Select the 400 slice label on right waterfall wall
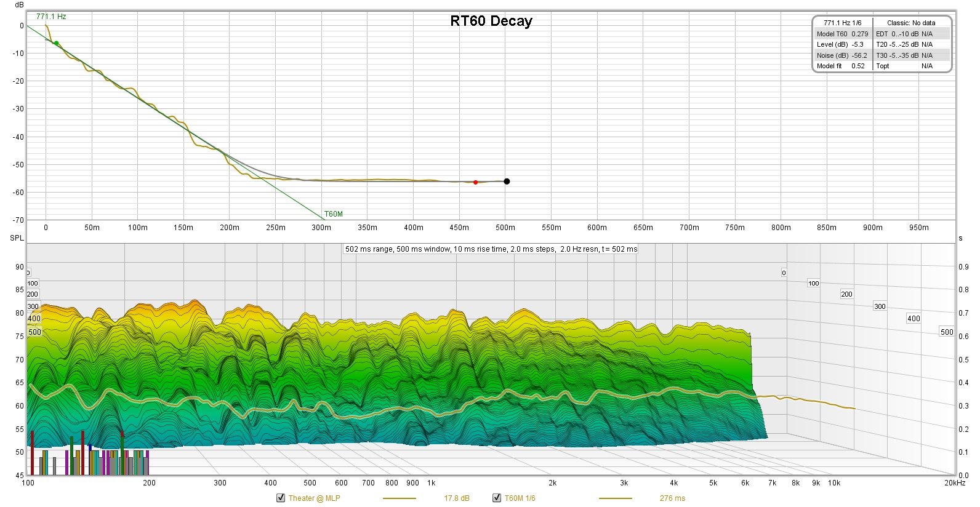The image size is (980, 507). 914,318
